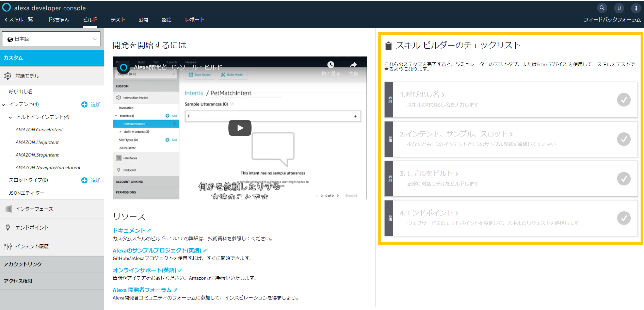Image resolution: width=644 pixels, height=310 pixels.
Task: Open Alexaのサンプルプロジェクト(英語) link
Action: click(x=157, y=250)
